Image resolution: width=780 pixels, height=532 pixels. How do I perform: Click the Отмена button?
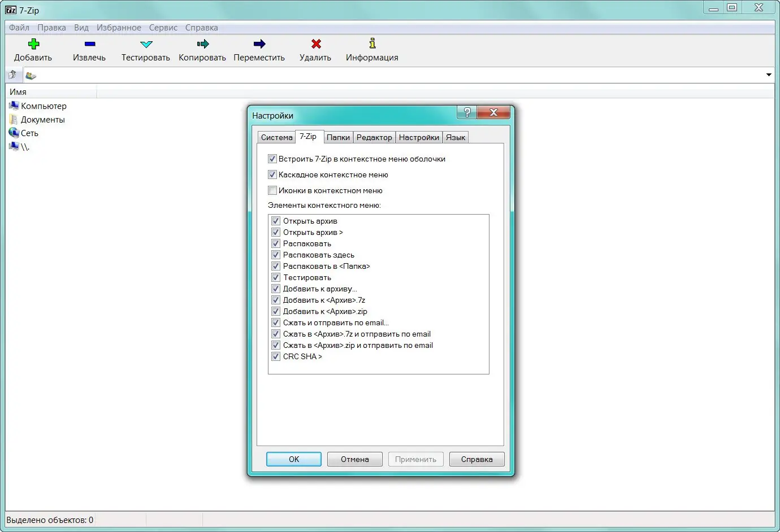(x=355, y=459)
